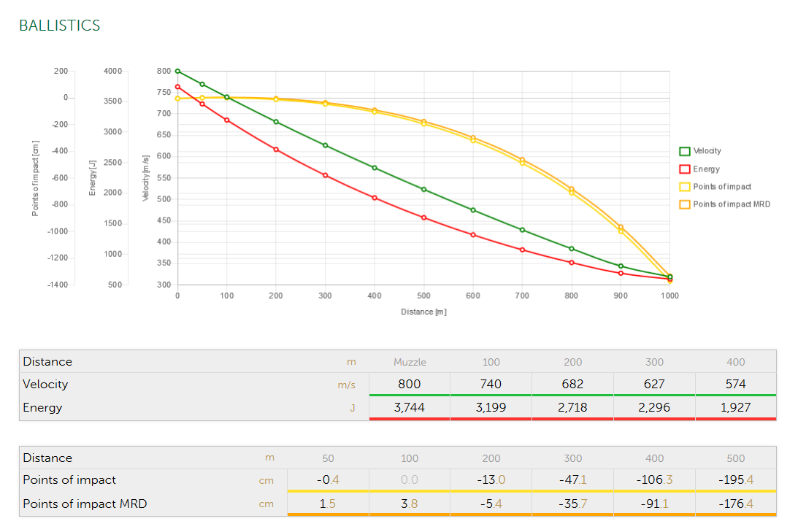Click the BALLISTICS heading
Viewport: 798px width, 532px height.
(59, 26)
